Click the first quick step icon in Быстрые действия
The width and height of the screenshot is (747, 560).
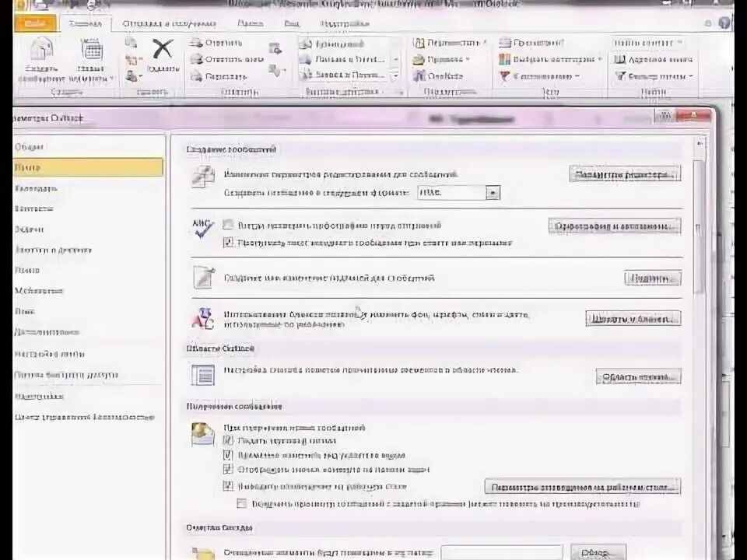(x=305, y=44)
